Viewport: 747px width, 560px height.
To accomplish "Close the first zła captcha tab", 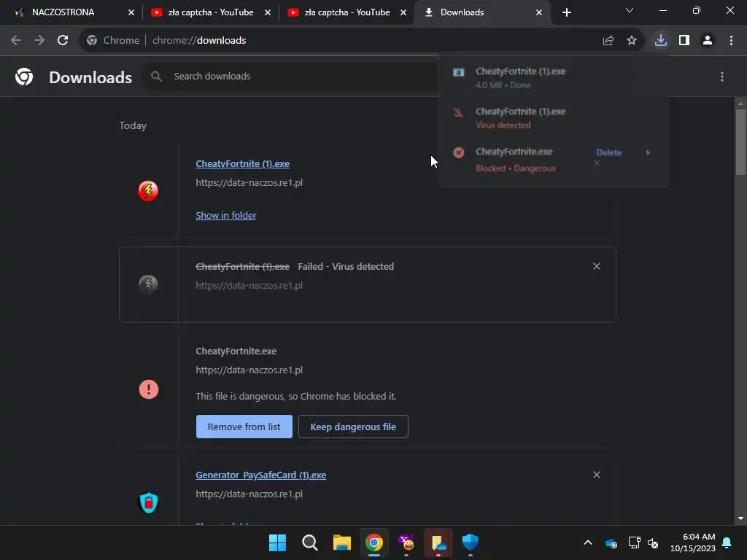I will tap(267, 12).
